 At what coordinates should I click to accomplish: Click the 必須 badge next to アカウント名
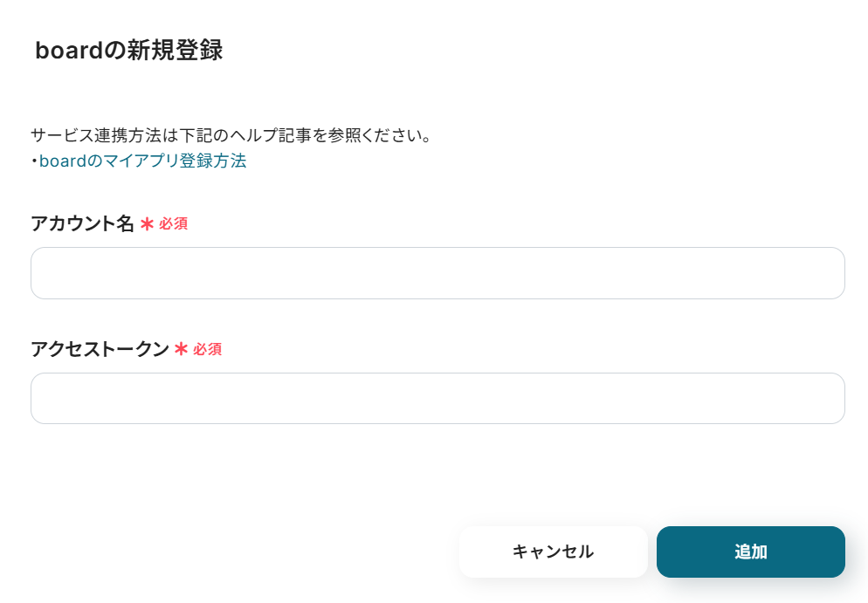(x=173, y=224)
